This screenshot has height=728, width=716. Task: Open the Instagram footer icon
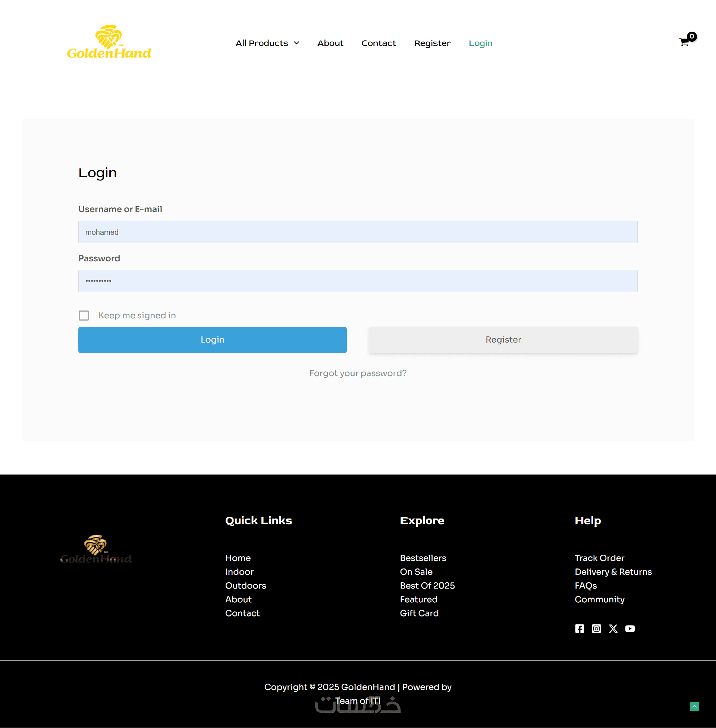pos(596,628)
